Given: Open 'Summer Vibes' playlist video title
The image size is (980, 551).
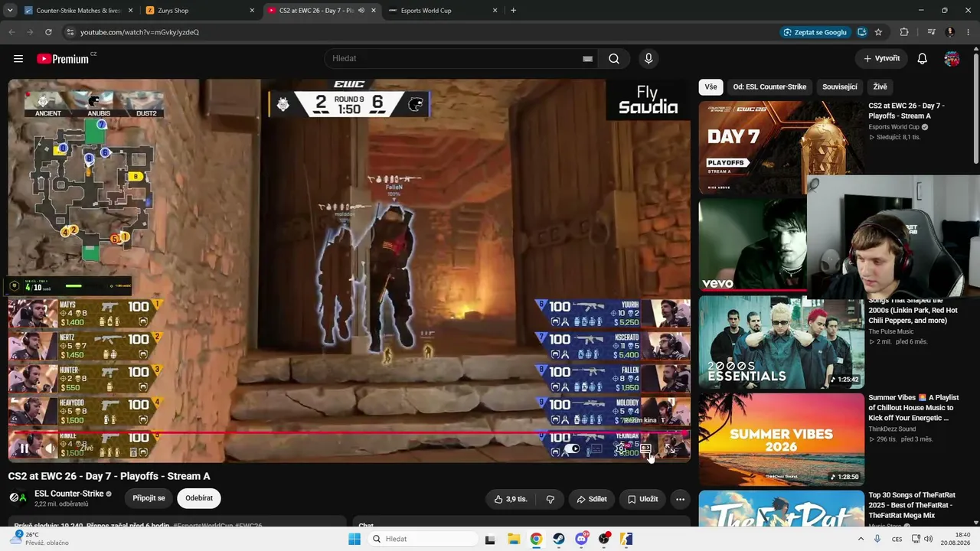Looking at the screenshot, I should (x=914, y=408).
